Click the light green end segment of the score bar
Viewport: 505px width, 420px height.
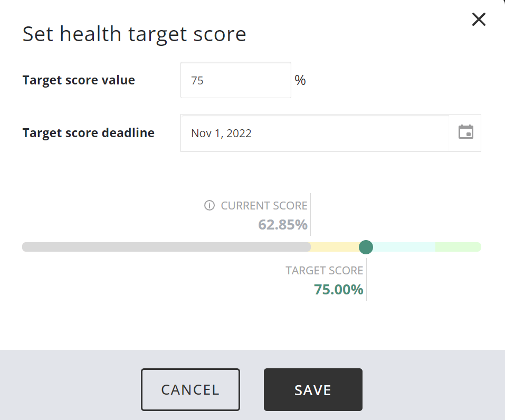tap(458, 247)
